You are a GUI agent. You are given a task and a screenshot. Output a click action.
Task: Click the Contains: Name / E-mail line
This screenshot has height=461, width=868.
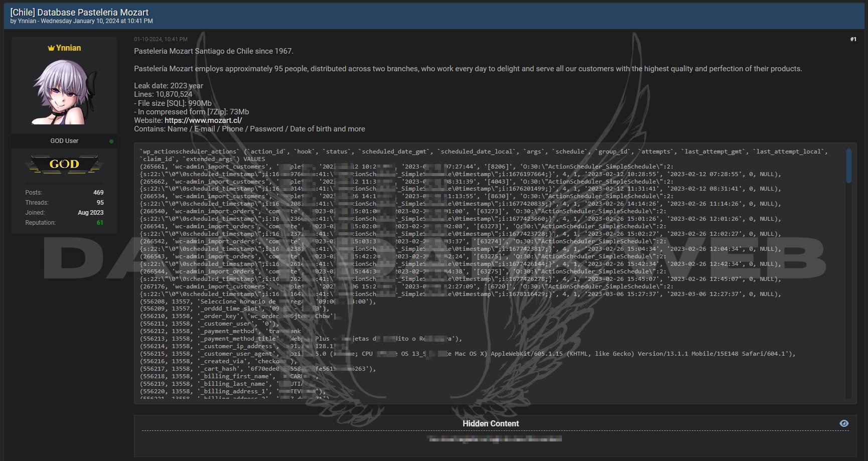pos(249,129)
